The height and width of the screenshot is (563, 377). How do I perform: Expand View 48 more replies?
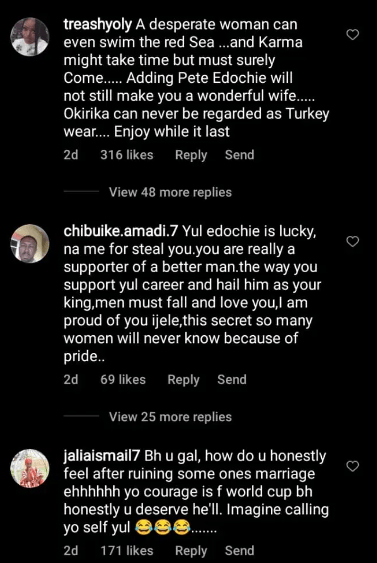tap(170, 192)
